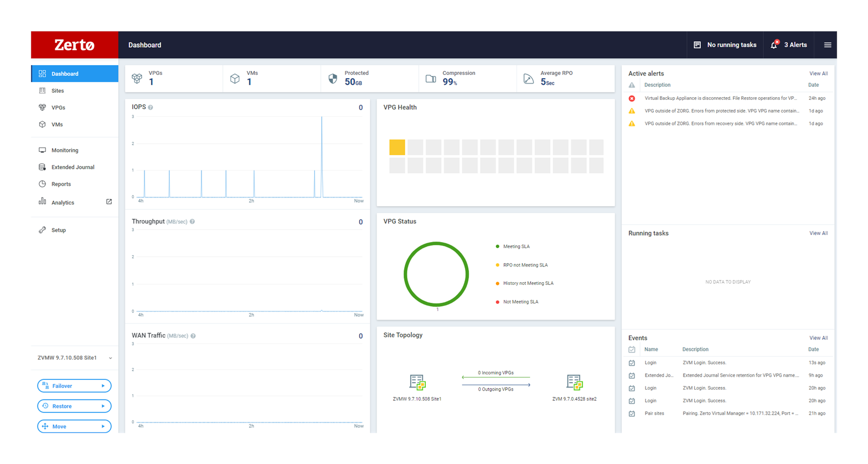The height and width of the screenshot is (464, 868).
Task: Click the Throughput help question icon
Action: click(x=192, y=221)
